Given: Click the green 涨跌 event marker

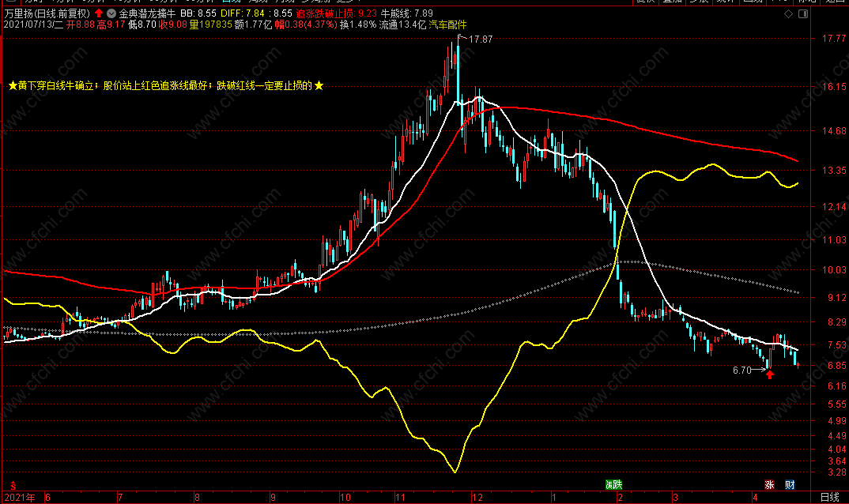Looking at the screenshot, I should 613,484.
